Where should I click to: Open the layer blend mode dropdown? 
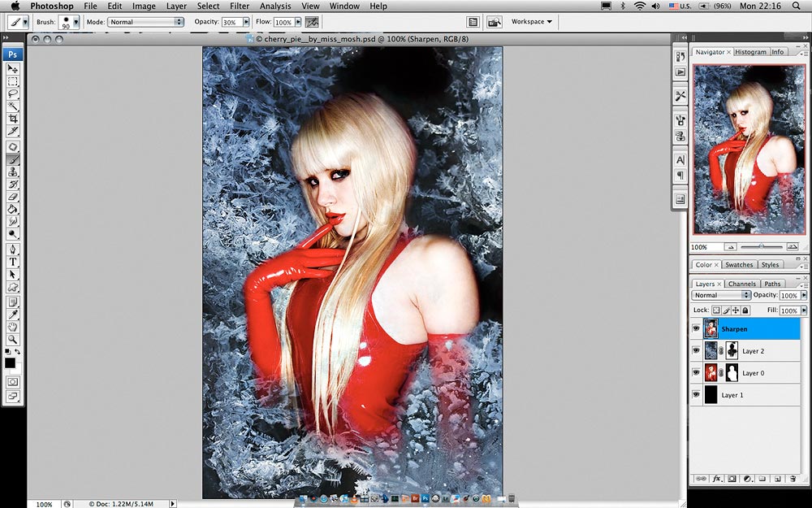(721, 295)
